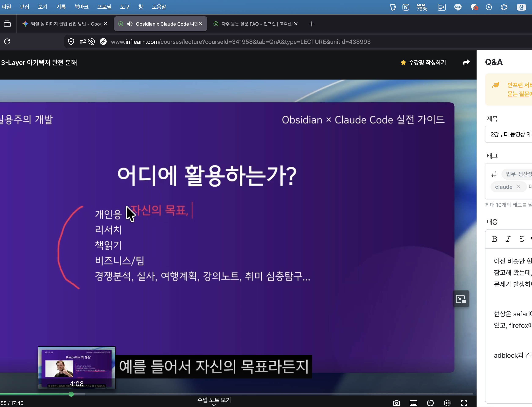Open the MEM 79% memory monitor

click(x=422, y=7)
